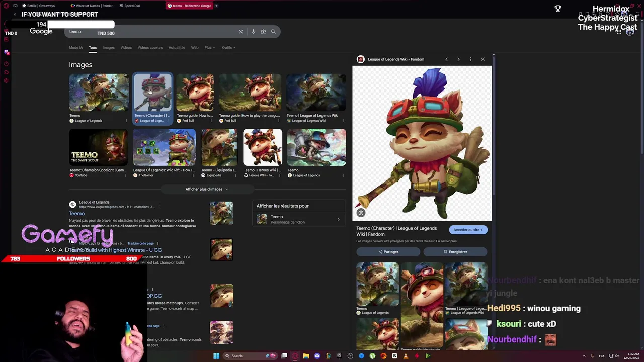Open VLC media player from the taskbar
This screenshot has width=644, height=362.
coord(406,356)
